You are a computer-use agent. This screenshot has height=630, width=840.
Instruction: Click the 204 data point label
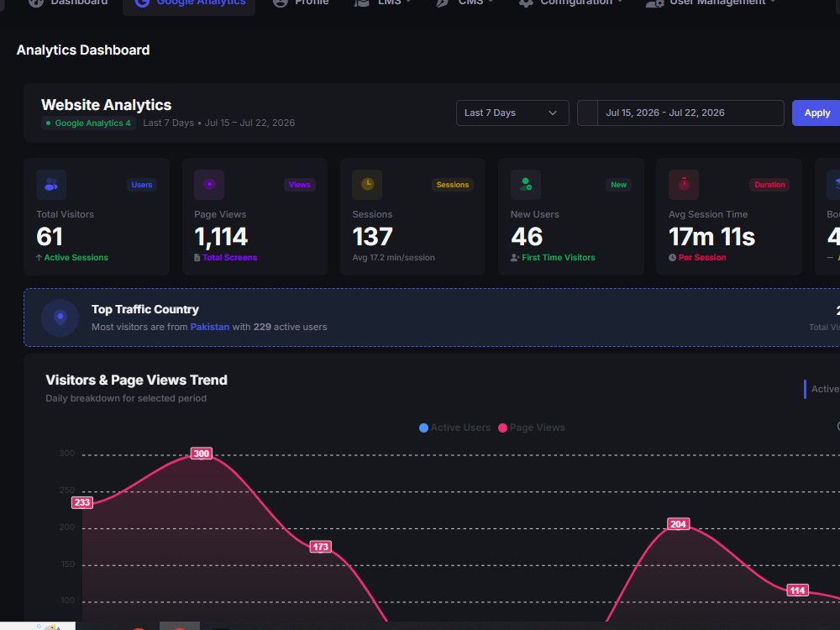[678, 524]
